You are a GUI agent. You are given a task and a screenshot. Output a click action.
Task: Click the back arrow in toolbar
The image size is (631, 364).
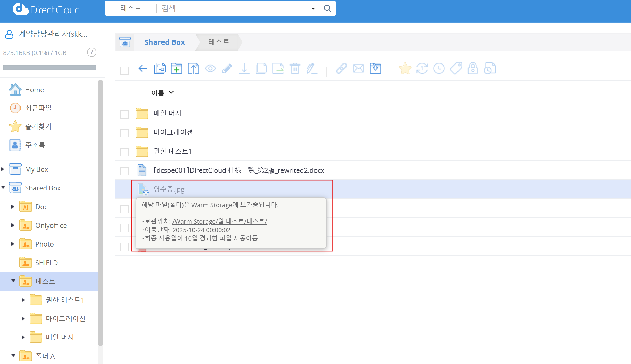click(143, 68)
